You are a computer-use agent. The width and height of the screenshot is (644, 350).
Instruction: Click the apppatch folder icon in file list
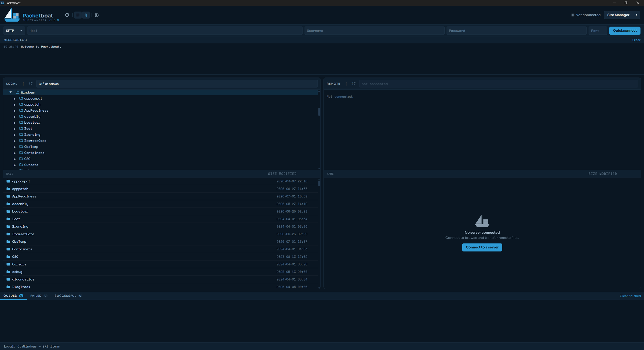[8, 189]
